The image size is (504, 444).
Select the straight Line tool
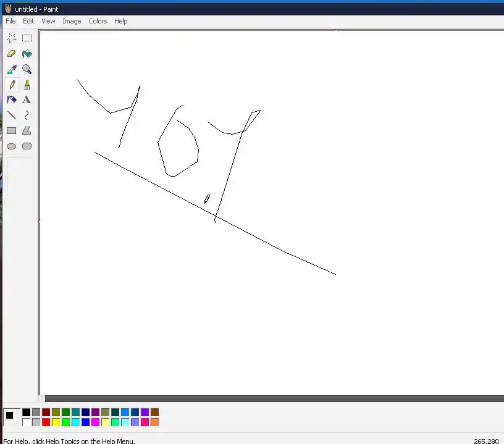(12, 115)
